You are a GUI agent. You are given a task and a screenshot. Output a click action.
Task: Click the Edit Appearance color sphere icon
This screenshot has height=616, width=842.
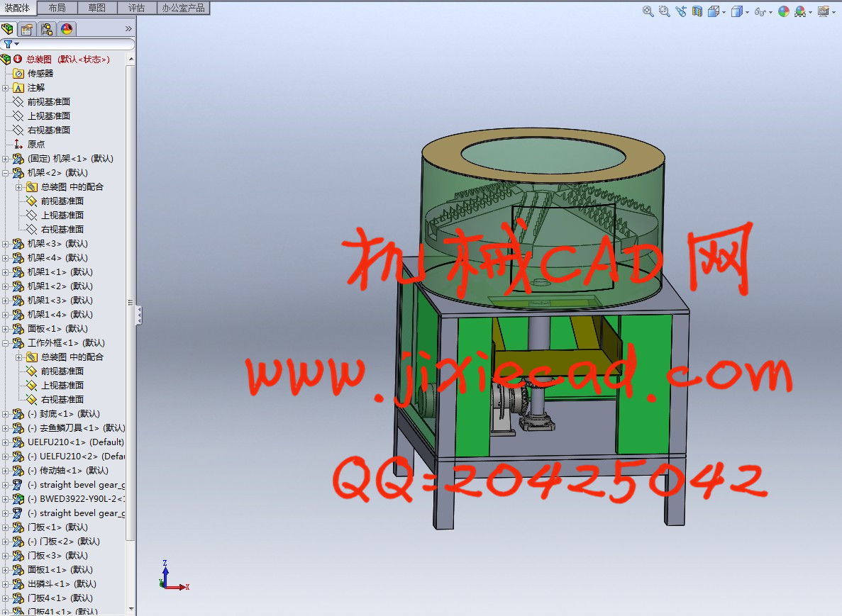tap(783, 11)
